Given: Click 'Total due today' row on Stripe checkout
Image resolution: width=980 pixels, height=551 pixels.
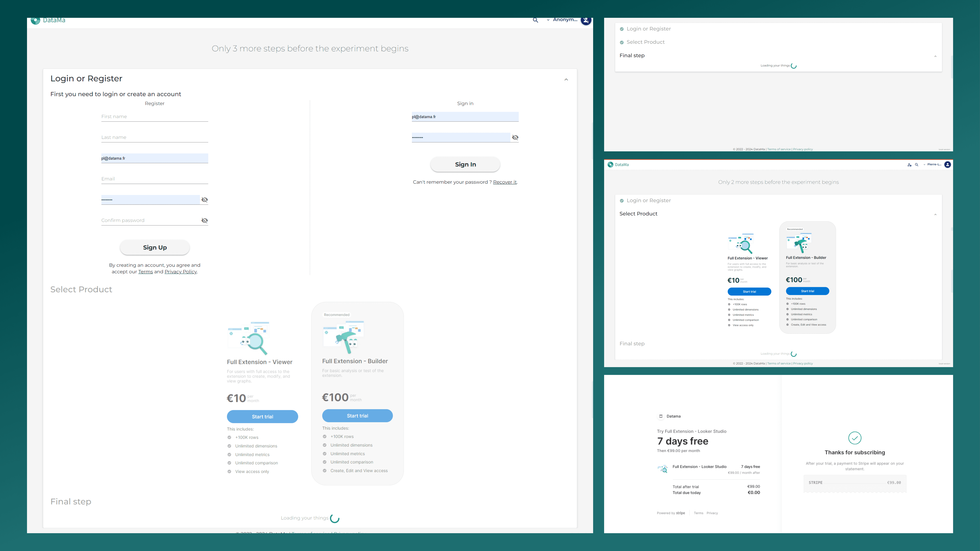Looking at the screenshot, I should (716, 493).
